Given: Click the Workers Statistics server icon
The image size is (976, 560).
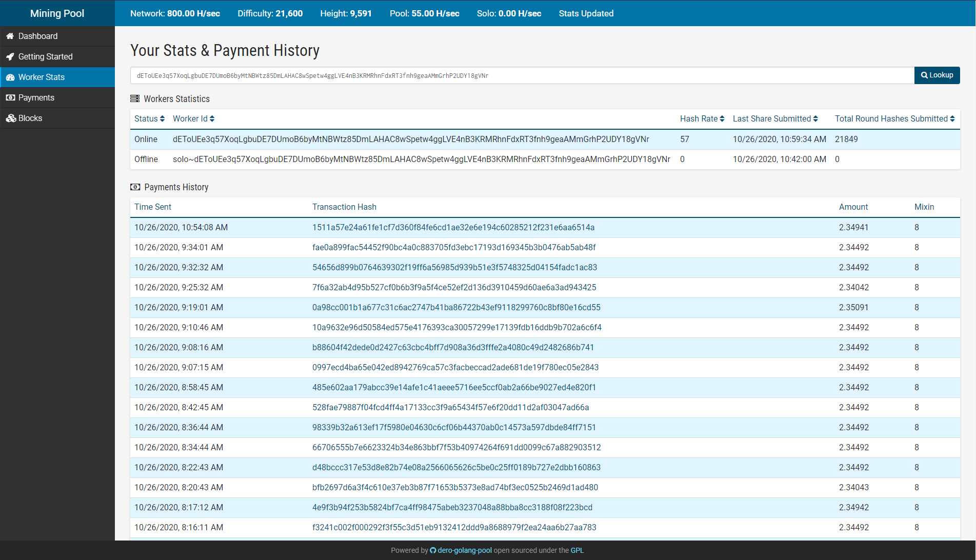Looking at the screenshot, I should click(x=135, y=98).
